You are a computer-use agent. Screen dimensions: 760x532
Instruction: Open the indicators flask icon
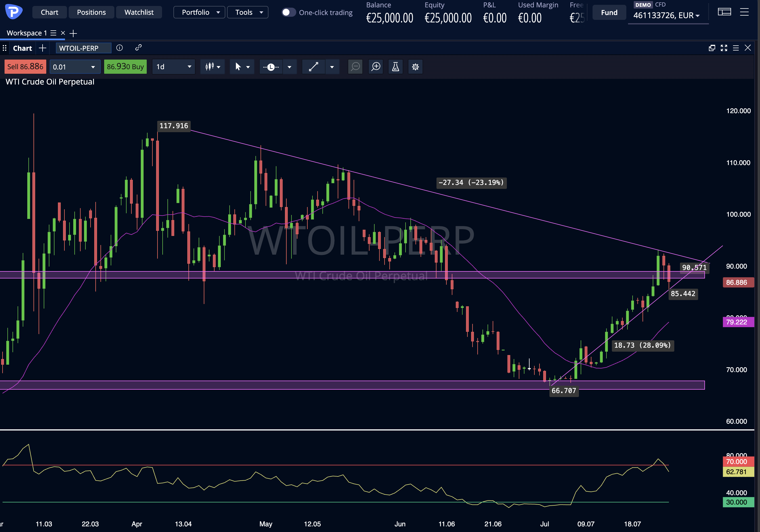(396, 67)
